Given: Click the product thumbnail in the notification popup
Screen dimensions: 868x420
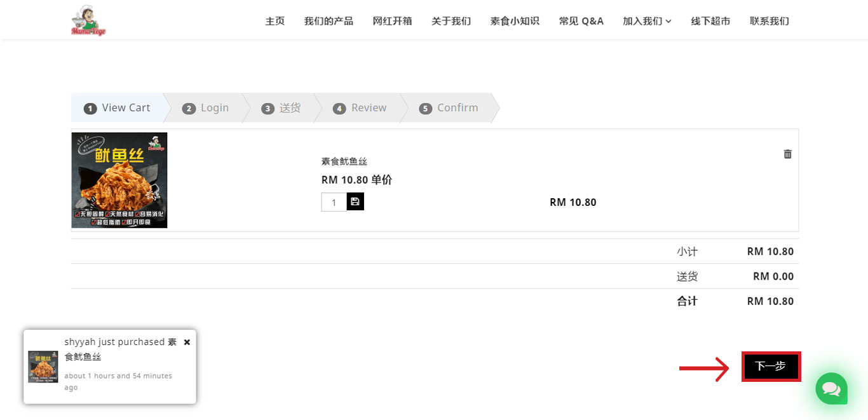Looking at the screenshot, I should pos(43,367).
